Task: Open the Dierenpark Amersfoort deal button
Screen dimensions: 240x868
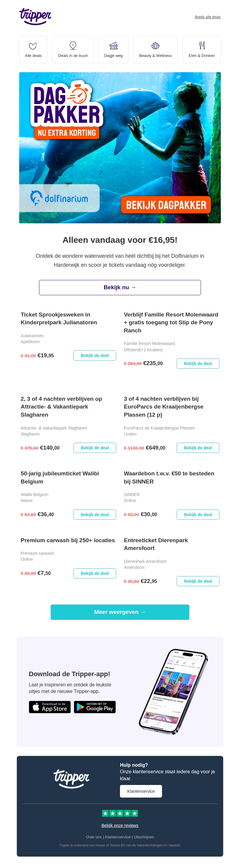Action: [197, 581]
